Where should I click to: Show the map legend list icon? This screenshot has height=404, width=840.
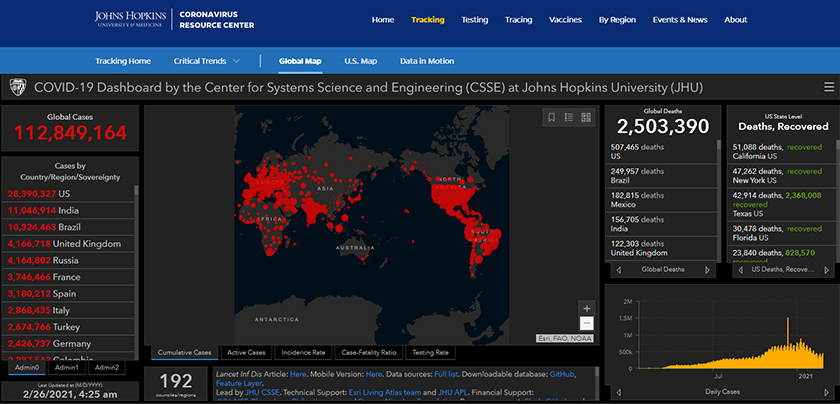tap(568, 117)
